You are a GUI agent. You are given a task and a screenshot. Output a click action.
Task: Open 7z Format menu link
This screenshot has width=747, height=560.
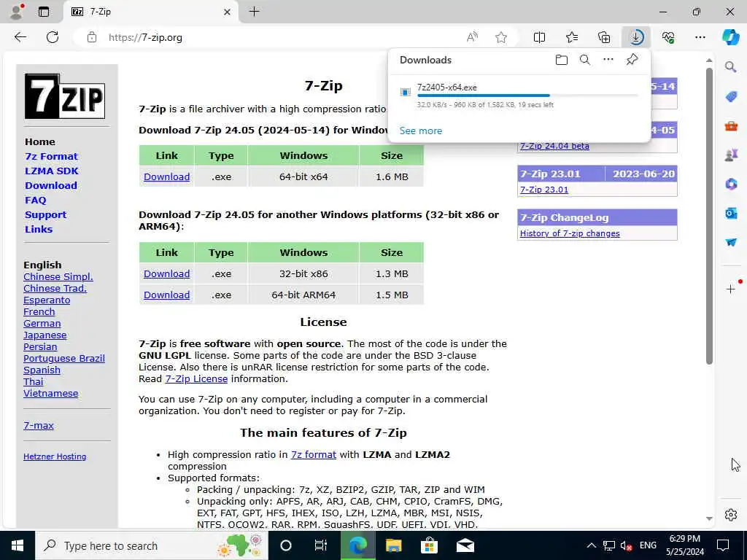(x=52, y=156)
